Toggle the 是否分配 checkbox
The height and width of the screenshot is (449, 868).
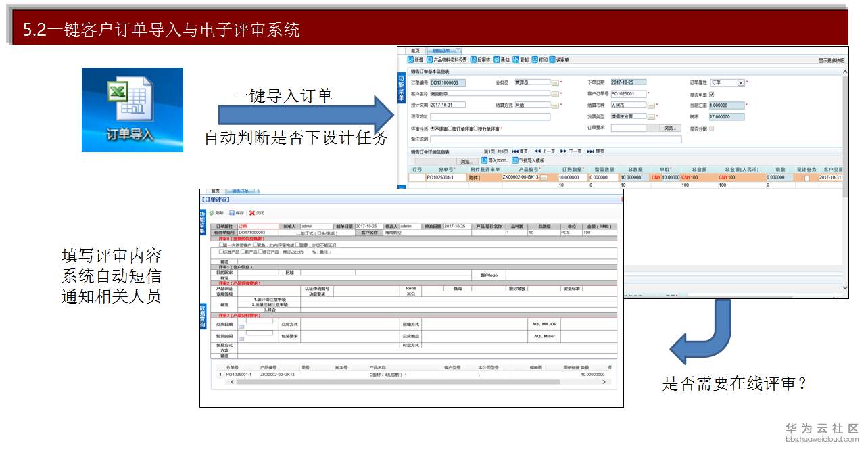pos(711,128)
